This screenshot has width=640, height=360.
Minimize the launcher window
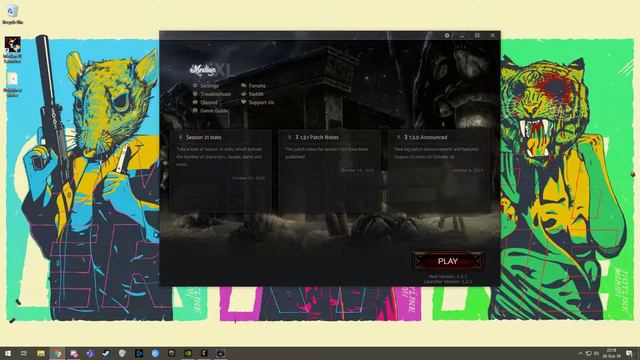[x=462, y=36]
